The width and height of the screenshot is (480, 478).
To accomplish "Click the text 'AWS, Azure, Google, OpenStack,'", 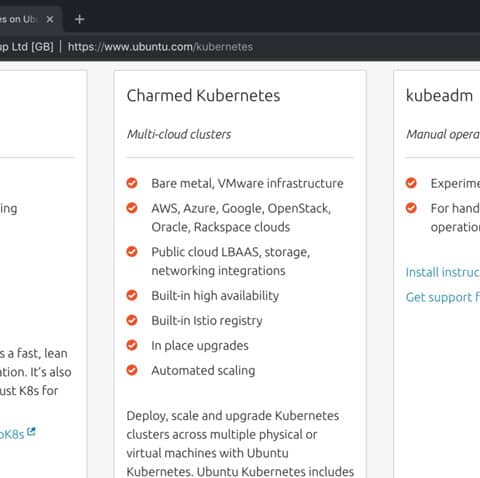I will [x=241, y=208].
